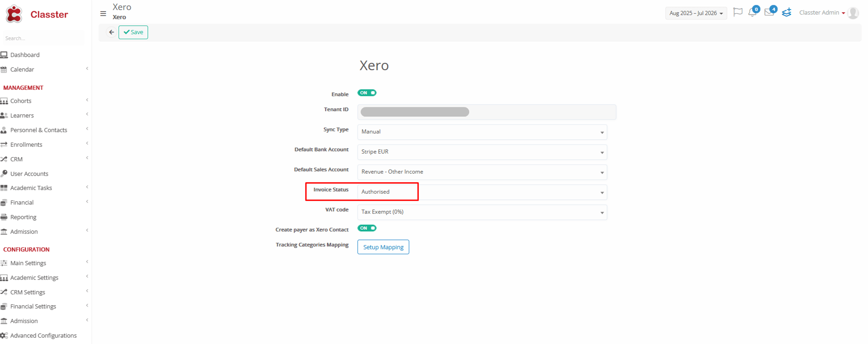The width and height of the screenshot is (868, 344).
Task: Open notifications bell icon
Action: 752,12
